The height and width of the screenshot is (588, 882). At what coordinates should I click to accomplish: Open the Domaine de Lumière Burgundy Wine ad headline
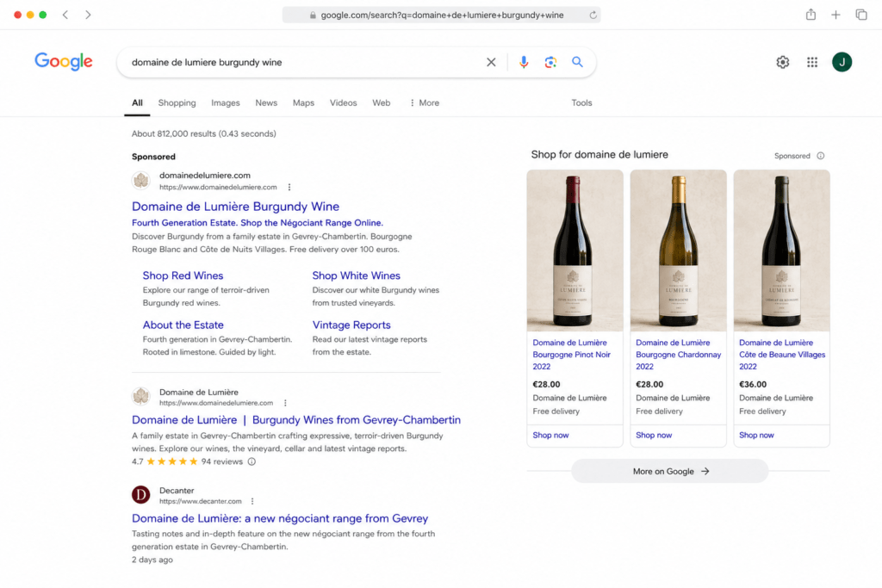[235, 207]
